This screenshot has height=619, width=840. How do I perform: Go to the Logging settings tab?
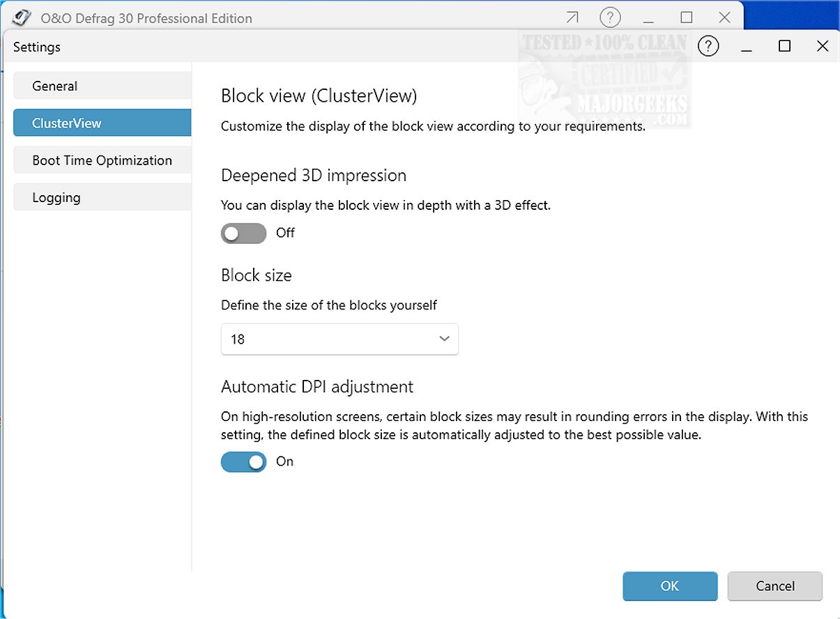(102, 197)
